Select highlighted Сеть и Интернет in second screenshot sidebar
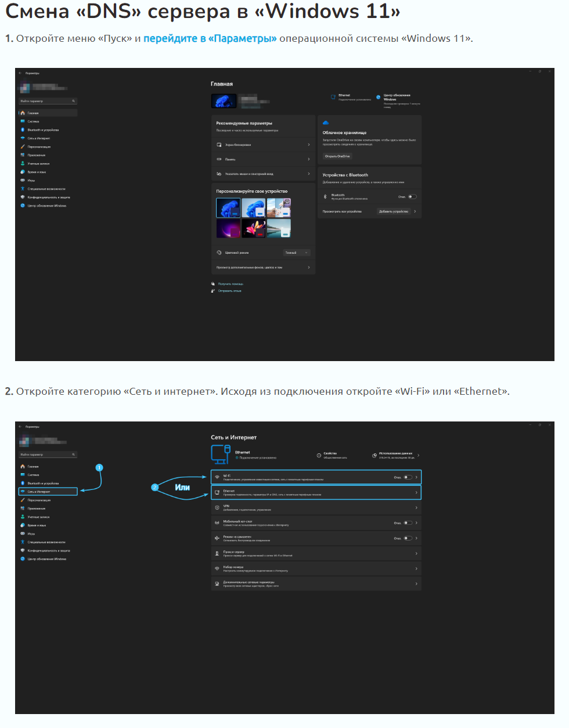The height and width of the screenshot is (728, 569). [48, 492]
